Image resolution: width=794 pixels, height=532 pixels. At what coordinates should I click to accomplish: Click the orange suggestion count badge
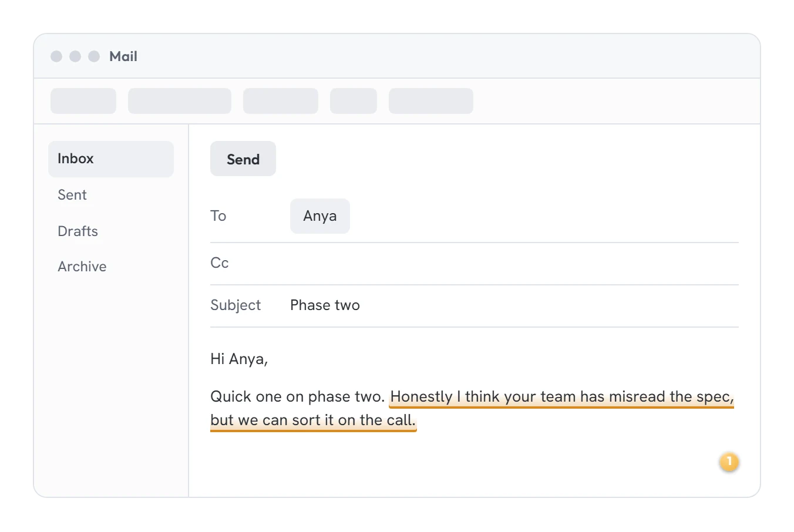[729, 462]
